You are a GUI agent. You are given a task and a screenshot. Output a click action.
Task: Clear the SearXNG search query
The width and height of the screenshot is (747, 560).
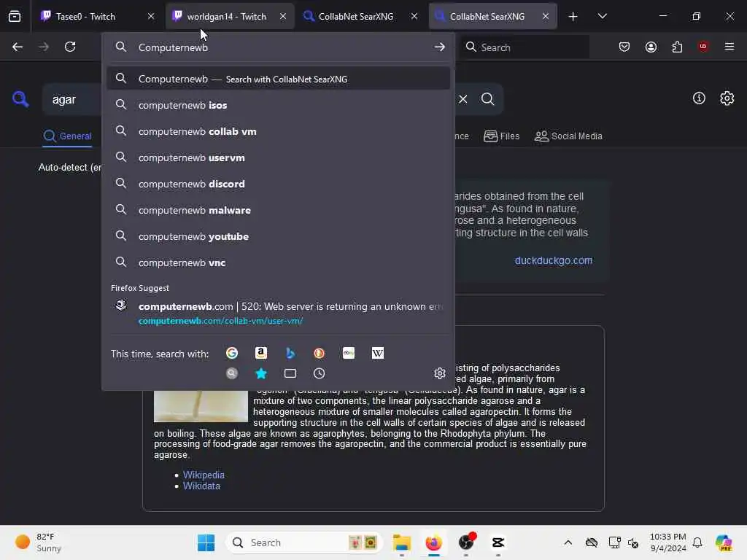pyautogui.click(x=462, y=99)
